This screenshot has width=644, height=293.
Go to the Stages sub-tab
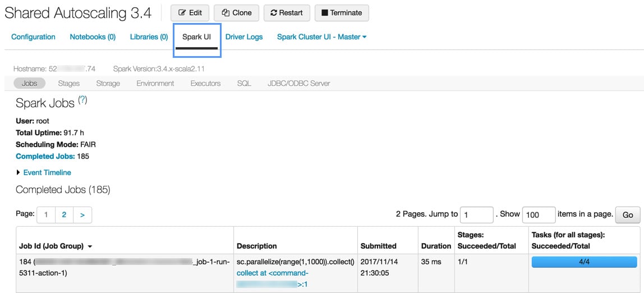tap(68, 83)
